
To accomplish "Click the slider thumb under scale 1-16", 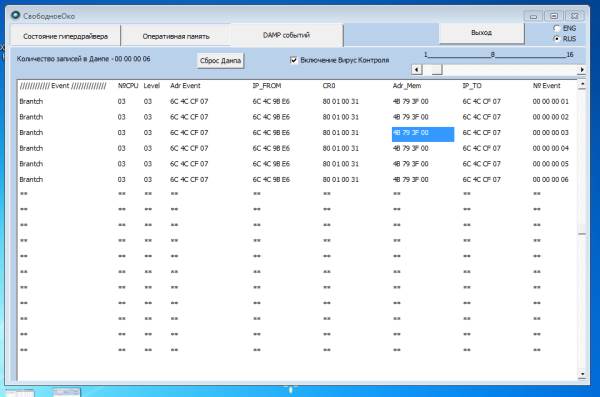I will point(437,70).
